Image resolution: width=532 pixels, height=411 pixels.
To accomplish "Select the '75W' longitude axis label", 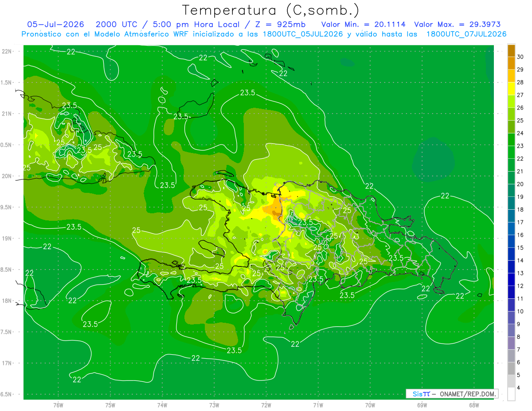I will point(110,405).
